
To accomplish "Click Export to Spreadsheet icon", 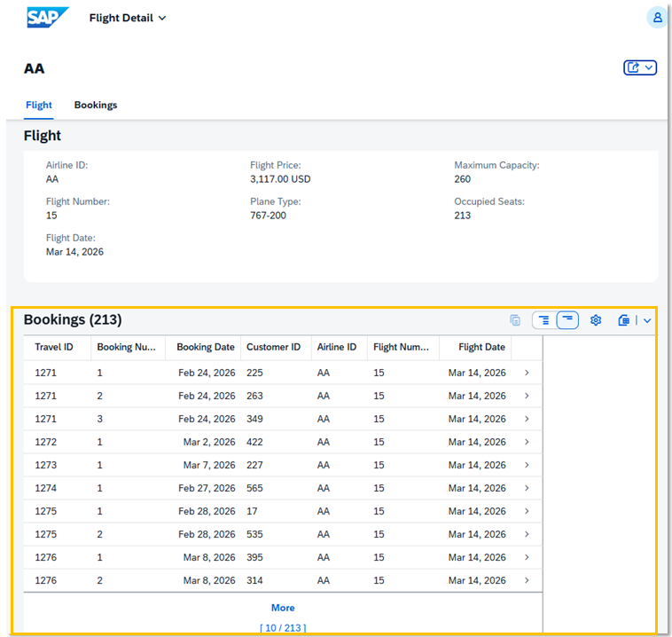I will click(623, 320).
